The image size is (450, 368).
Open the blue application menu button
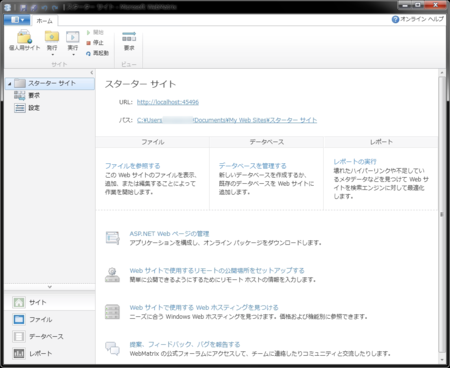pyautogui.click(x=17, y=20)
